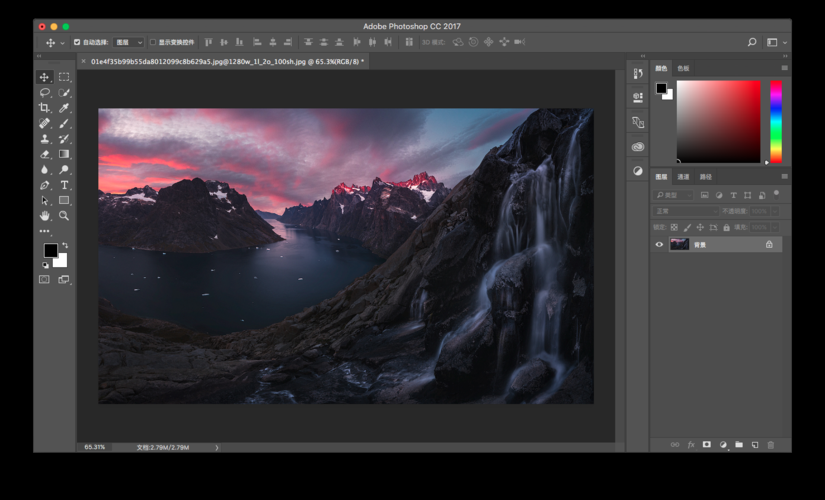Add a layer mask from Layers panel

click(x=706, y=445)
